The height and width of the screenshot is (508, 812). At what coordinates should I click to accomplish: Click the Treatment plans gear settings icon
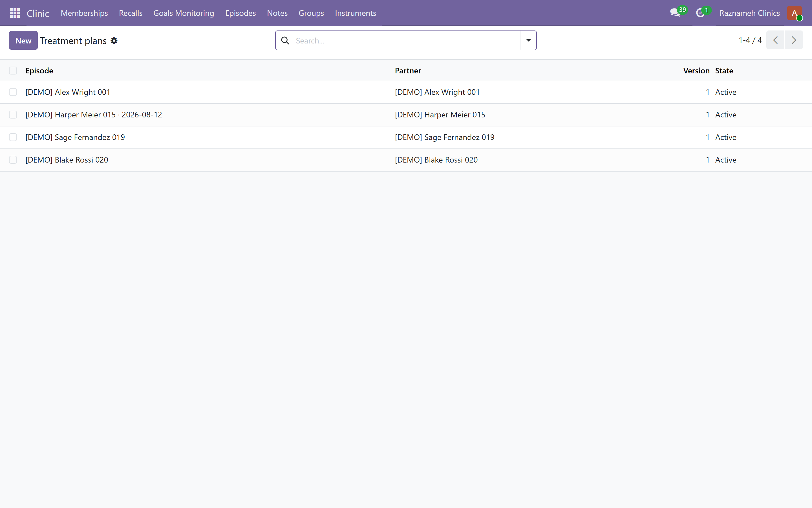[114, 41]
